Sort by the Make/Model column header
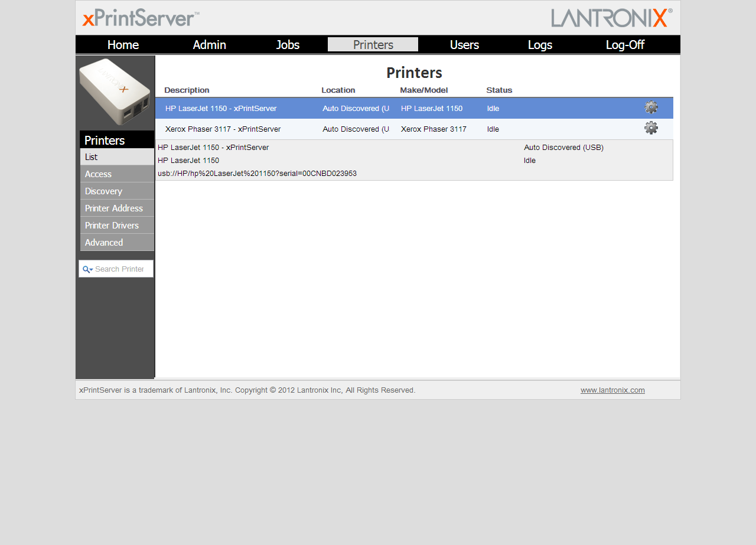Viewport: 756px width, 545px height. [424, 90]
